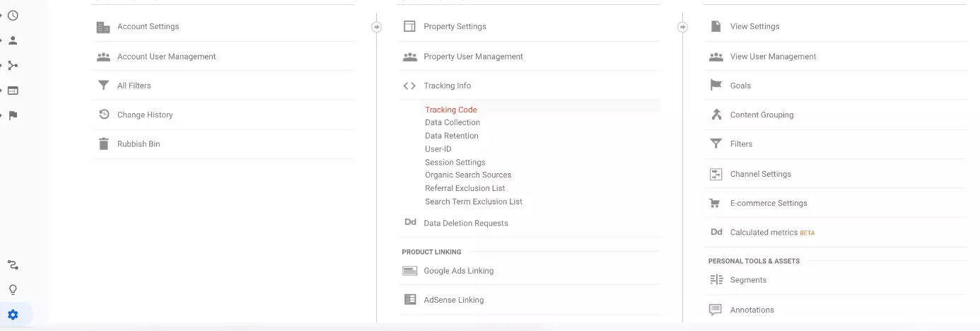Click the Channel Settings icon
The width and height of the screenshot is (980, 331).
click(x=716, y=174)
